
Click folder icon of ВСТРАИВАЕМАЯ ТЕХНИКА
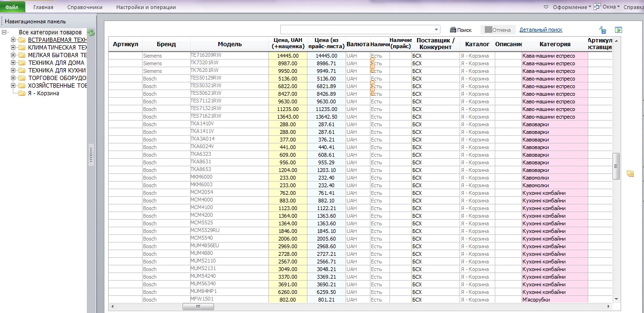tap(21, 40)
